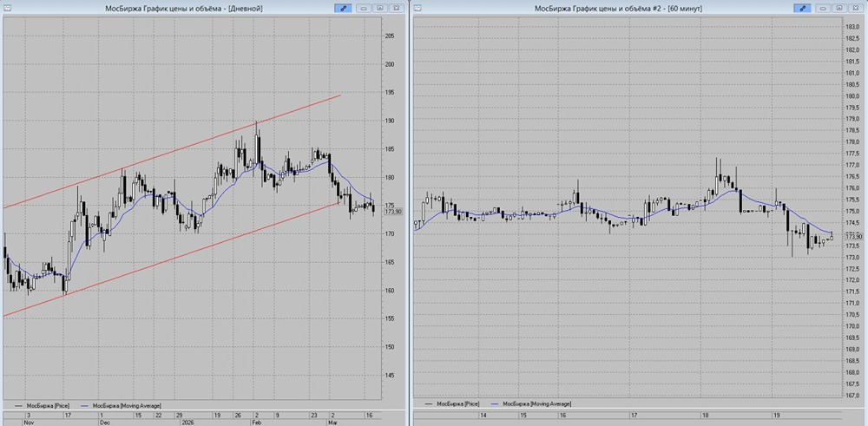Click date label '14' on 60-minute time axis
This screenshot has height=426, width=868.
(x=483, y=415)
